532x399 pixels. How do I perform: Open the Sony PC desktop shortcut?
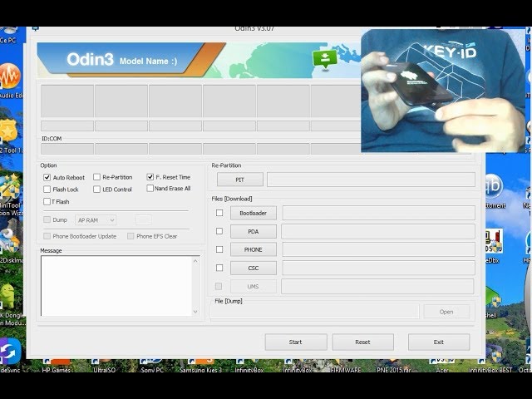pyautogui.click(x=152, y=366)
